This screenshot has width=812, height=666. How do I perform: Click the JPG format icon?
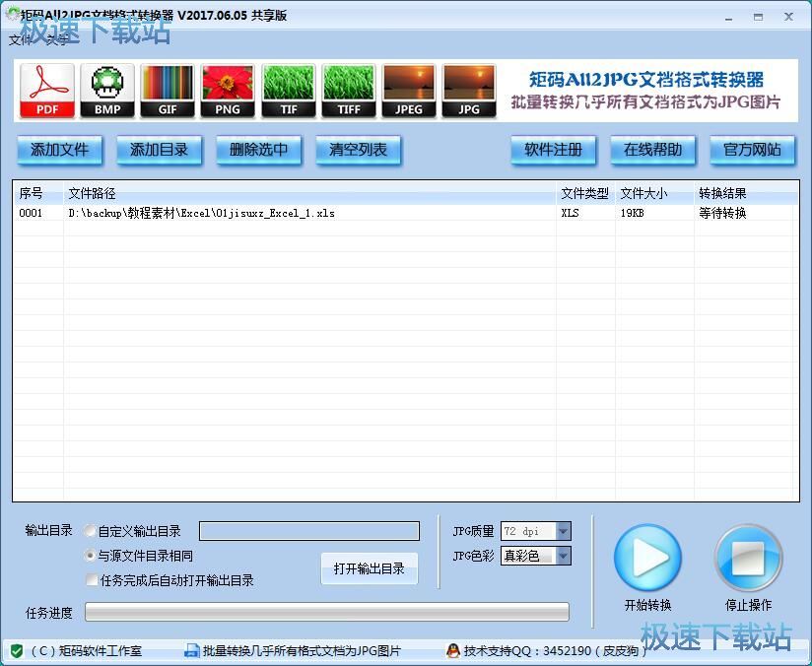coord(469,89)
